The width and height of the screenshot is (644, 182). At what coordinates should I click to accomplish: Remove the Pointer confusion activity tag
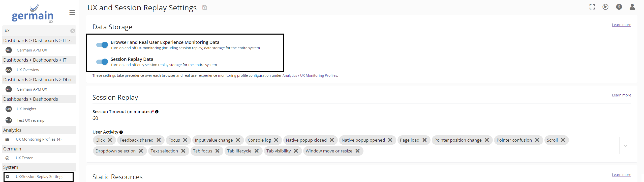(x=537, y=140)
